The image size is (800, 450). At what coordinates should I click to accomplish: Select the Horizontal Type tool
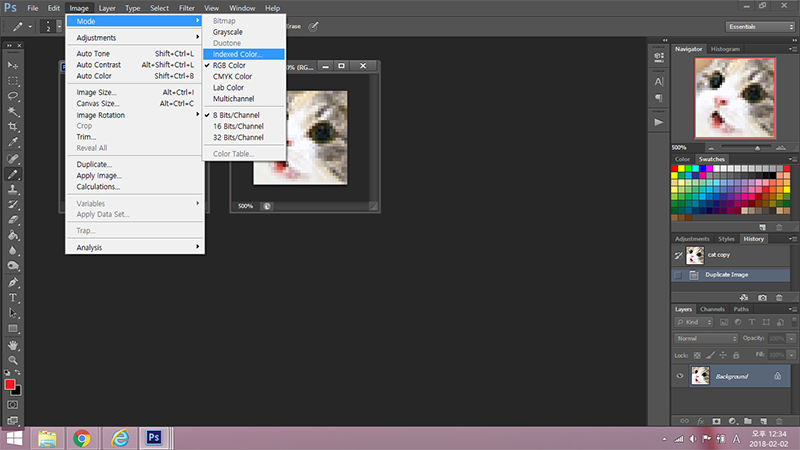coord(13,297)
